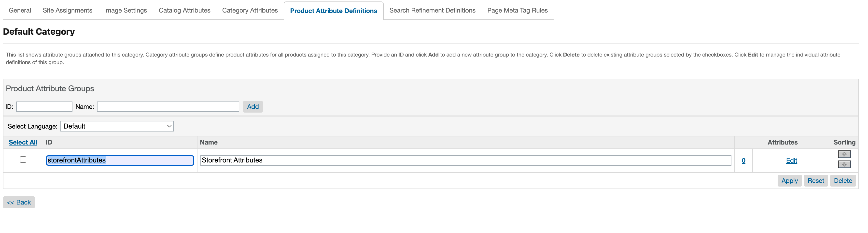
Task: Move storefrontAttributes group up with arrow
Action: 844,154
